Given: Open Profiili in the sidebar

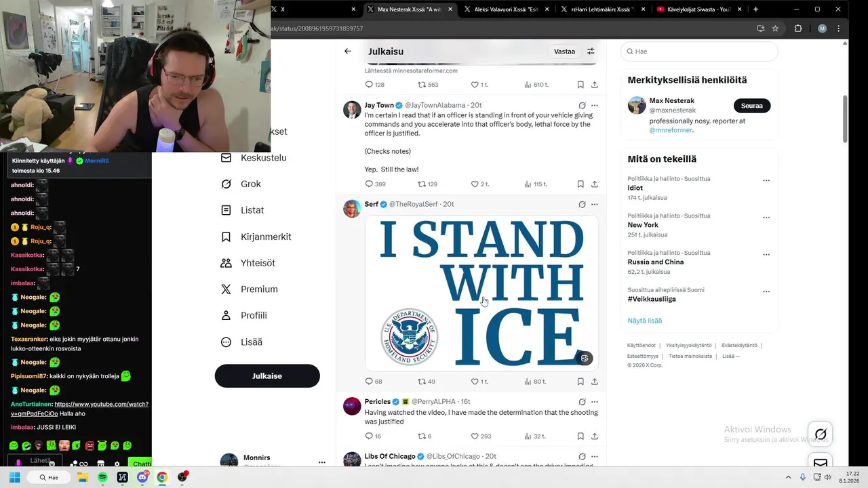Looking at the screenshot, I should (244, 316).
